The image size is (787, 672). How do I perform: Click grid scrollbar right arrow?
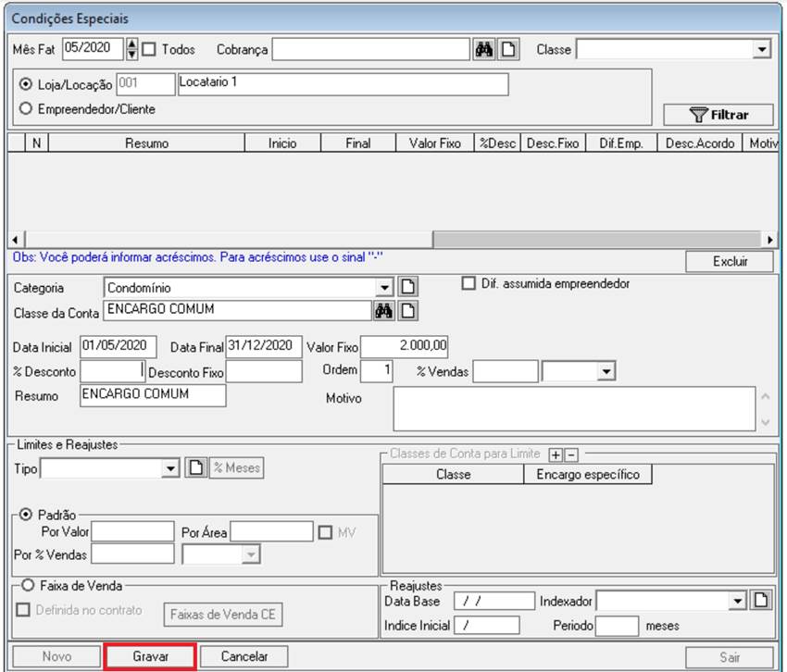tap(770, 240)
